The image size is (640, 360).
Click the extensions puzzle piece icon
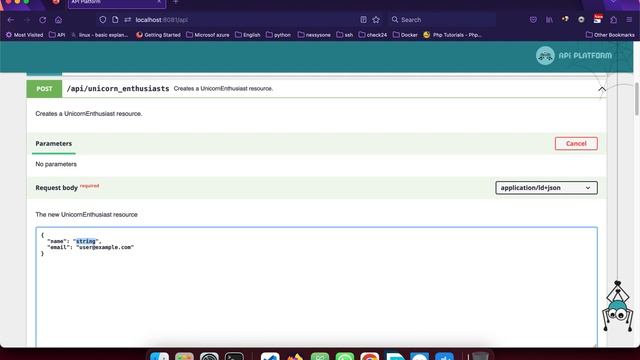[613, 20]
